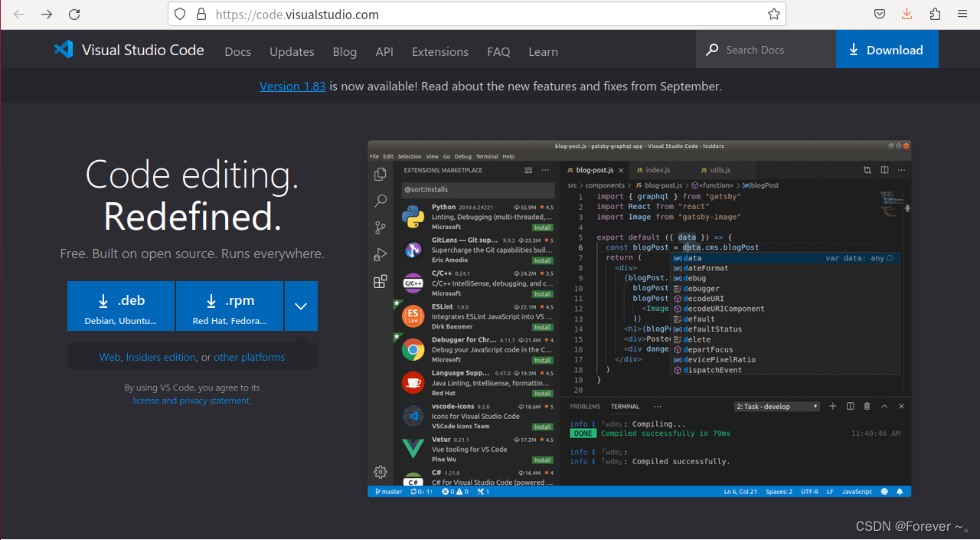This screenshot has width=980, height=540.
Task: Open the Learn page
Action: click(543, 51)
